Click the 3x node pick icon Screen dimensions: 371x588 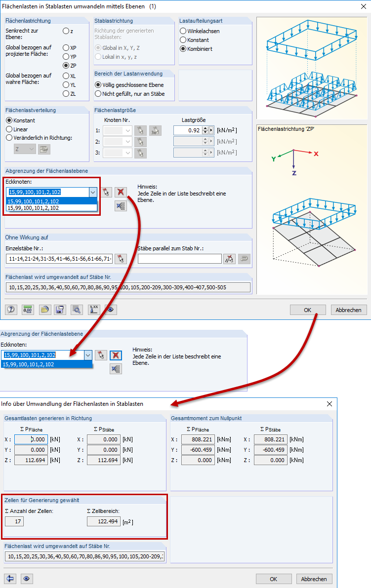pos(155,130)
